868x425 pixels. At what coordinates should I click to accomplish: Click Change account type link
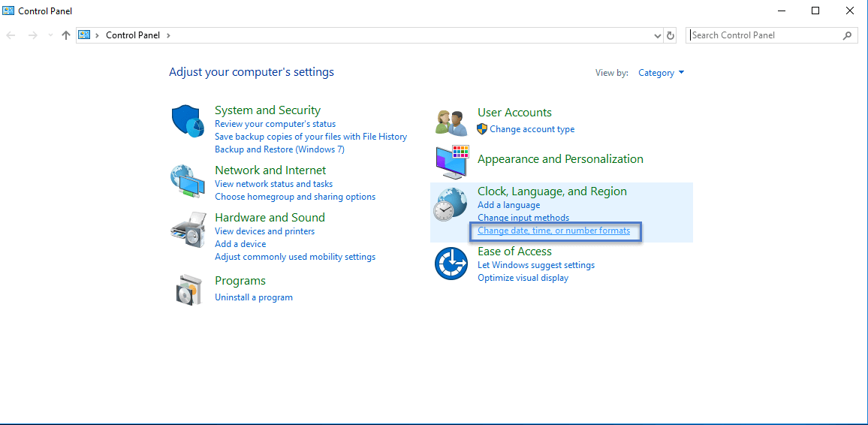(532, 129)
